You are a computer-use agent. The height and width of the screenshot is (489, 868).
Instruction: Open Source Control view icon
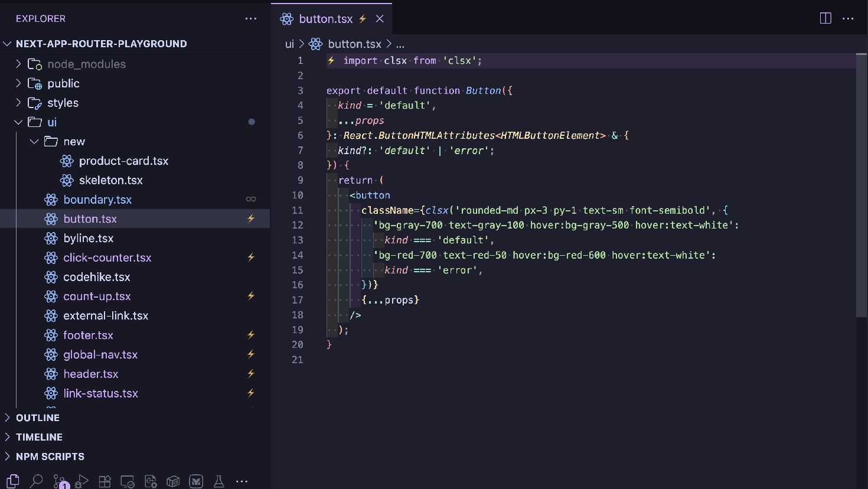pos(60,481)
